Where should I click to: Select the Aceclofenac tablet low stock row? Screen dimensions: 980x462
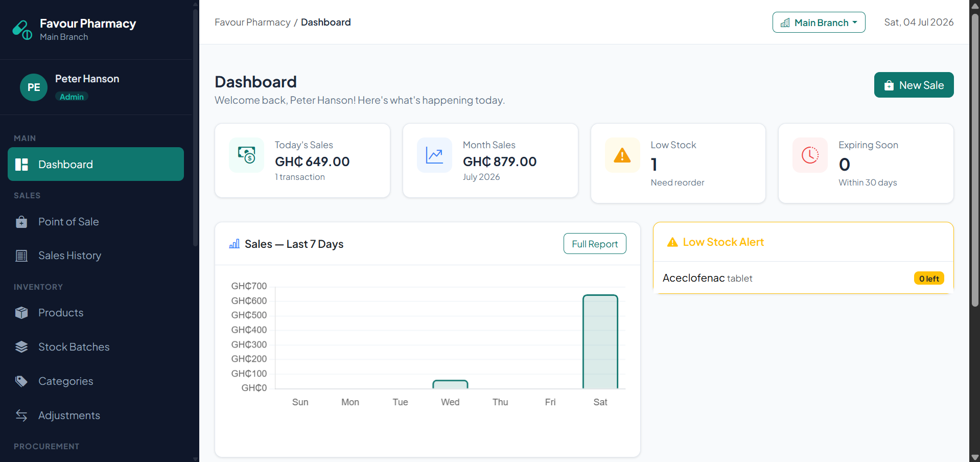pos(803,278)
